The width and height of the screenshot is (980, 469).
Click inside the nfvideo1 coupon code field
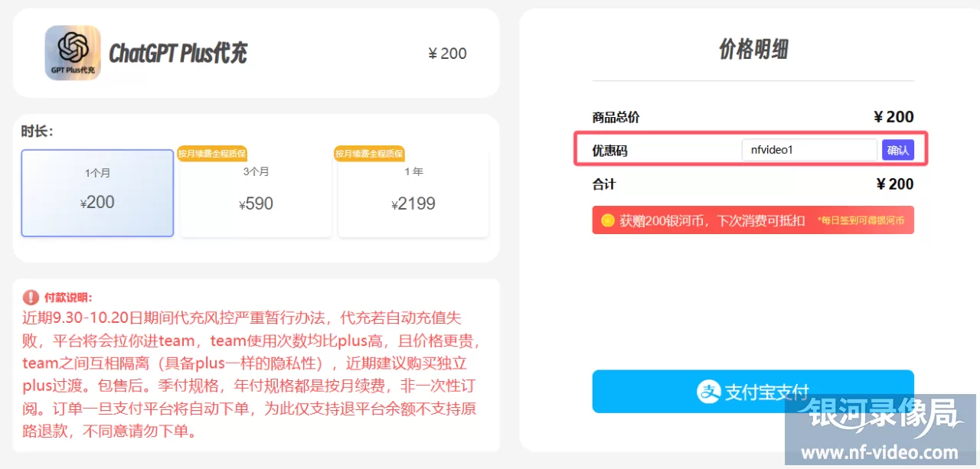pyautogui.click(x=809, y=150)
